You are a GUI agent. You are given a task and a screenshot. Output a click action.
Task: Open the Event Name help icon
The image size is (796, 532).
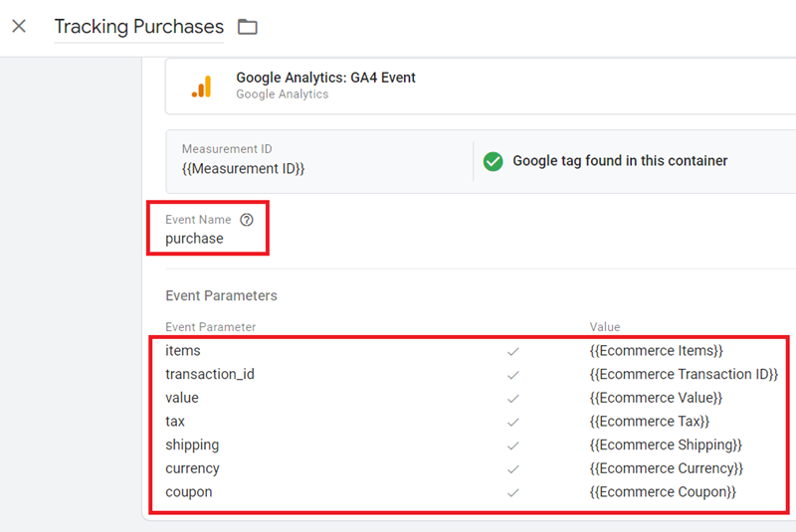coord(247,220)
